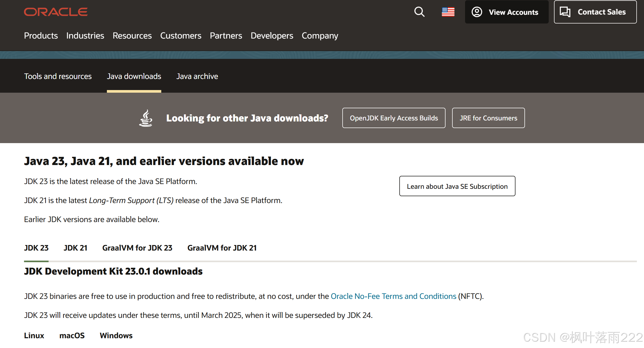644x348 pixels.
Task: Select the JDK 23 tab
Action: 36,248
